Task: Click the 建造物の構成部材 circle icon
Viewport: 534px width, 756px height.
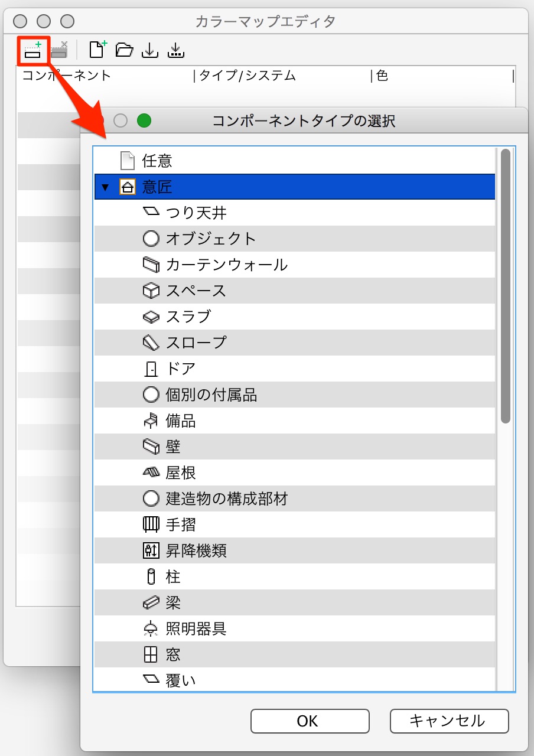Action: click(x=151, y=499)
